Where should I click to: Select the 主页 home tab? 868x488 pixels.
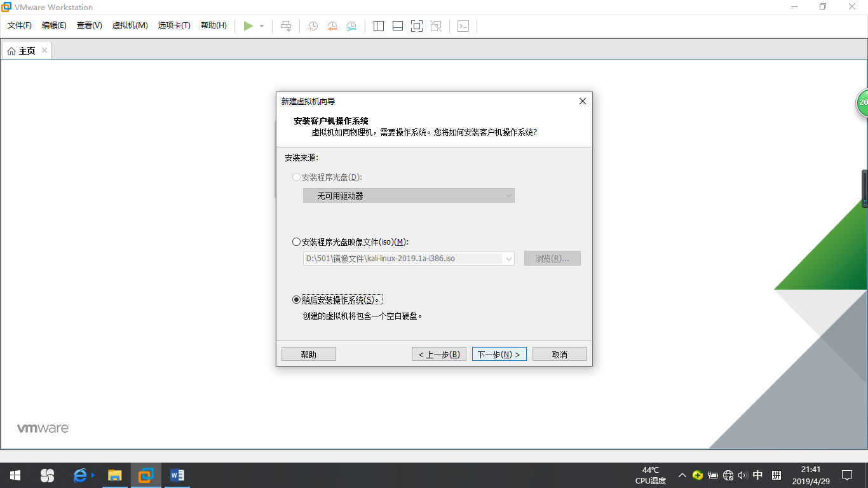27,51
